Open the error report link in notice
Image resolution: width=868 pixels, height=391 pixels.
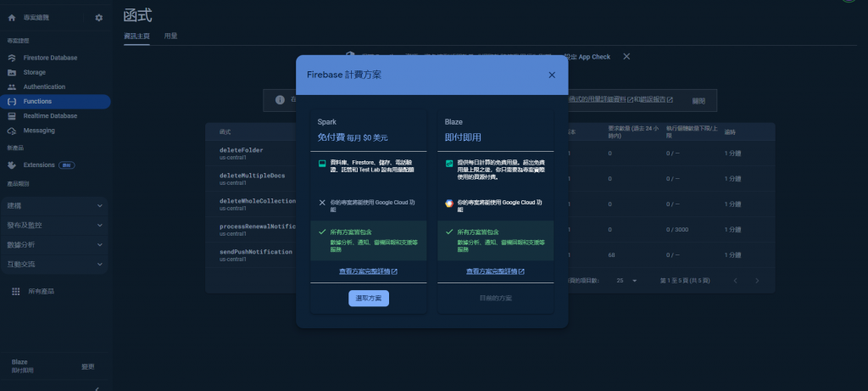pos(657,100)
